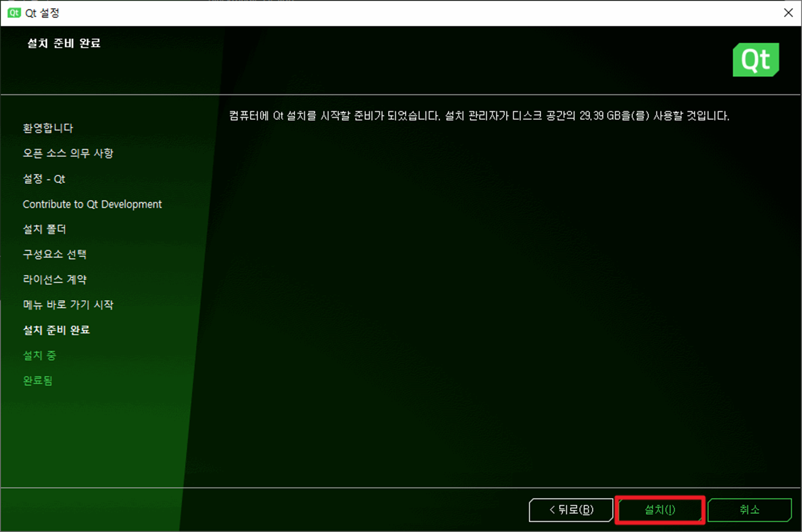The image size is (802, 532).
Task: Click the small Qt icon in title bar
Action: click(x=14, y=12)
